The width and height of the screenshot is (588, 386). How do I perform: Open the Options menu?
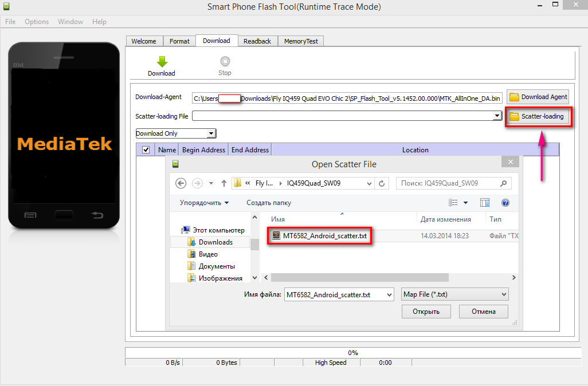coord(37,22)
